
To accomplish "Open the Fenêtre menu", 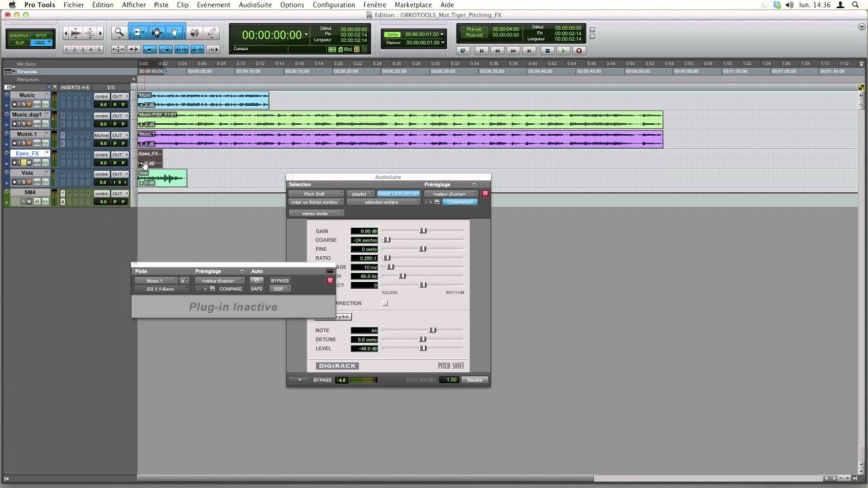I will (x=374, y=5).
